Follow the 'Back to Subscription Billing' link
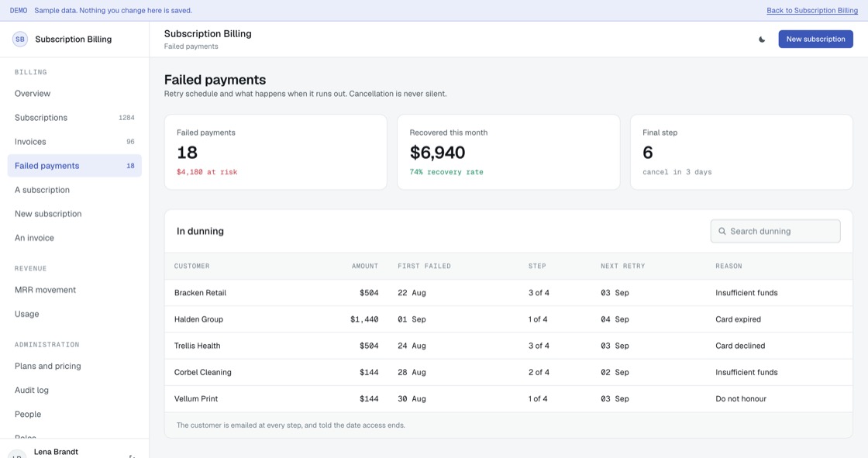Image resolution: width=868 pixels, height=458 pixels. tap(812, 11)
